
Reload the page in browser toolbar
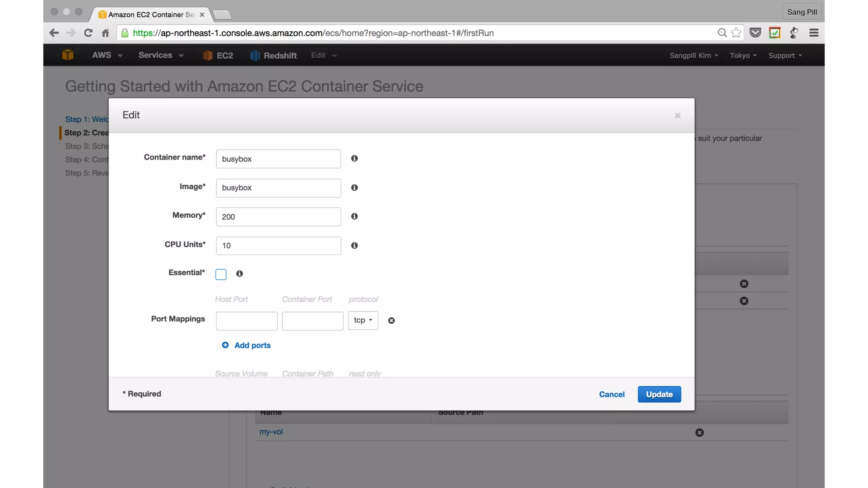pos(88,33)
